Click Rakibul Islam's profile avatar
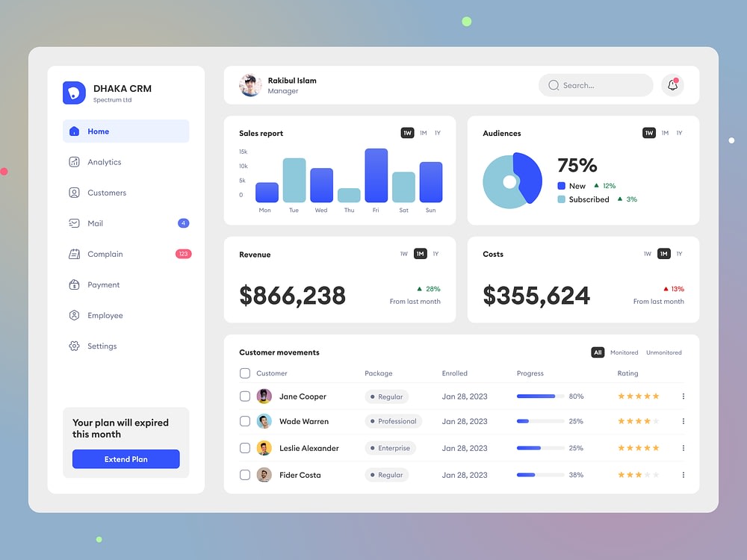This screenshot has width=747, height=560. [250, 85]
